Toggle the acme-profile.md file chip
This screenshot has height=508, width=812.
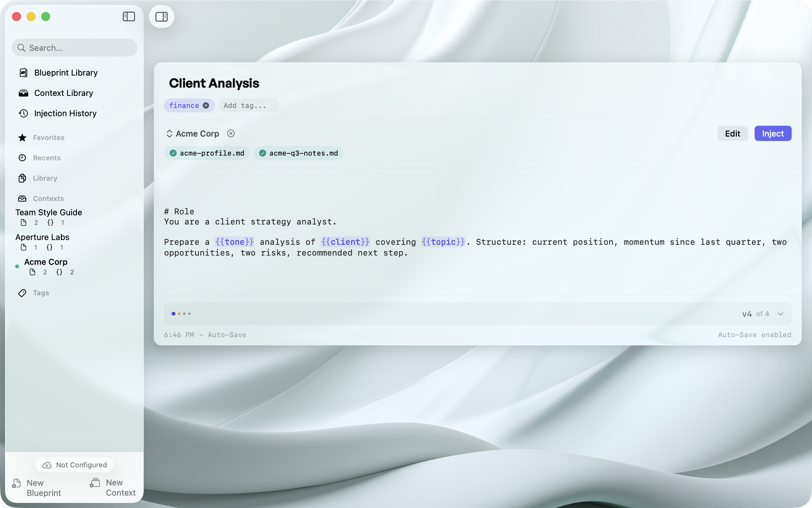[207, 153]
